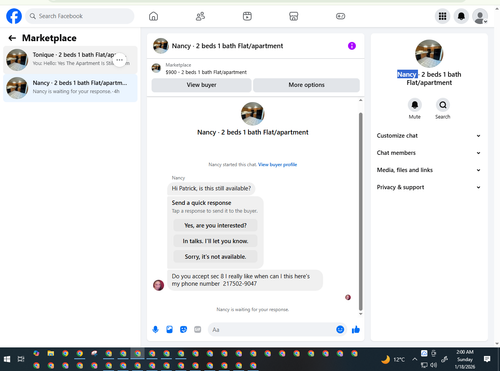
Task: Send 'In talks. I'll let you know.' reply
Action: [215, 241]
